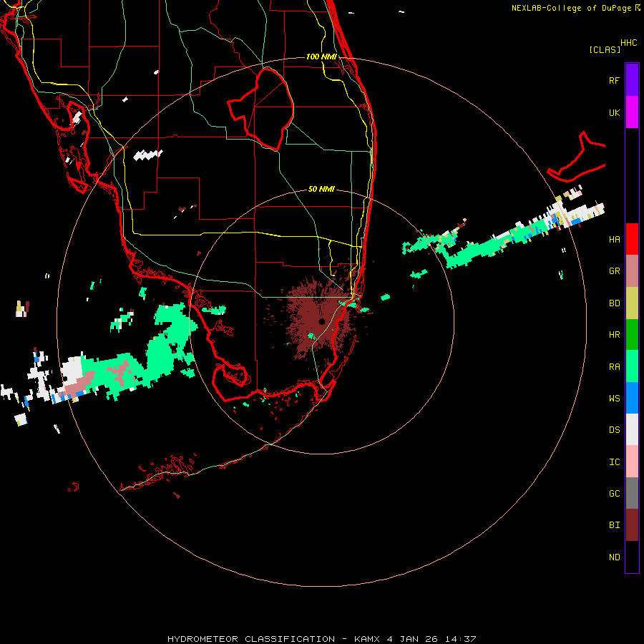
Task: Click the RA legend label
Action: (614, 367)
